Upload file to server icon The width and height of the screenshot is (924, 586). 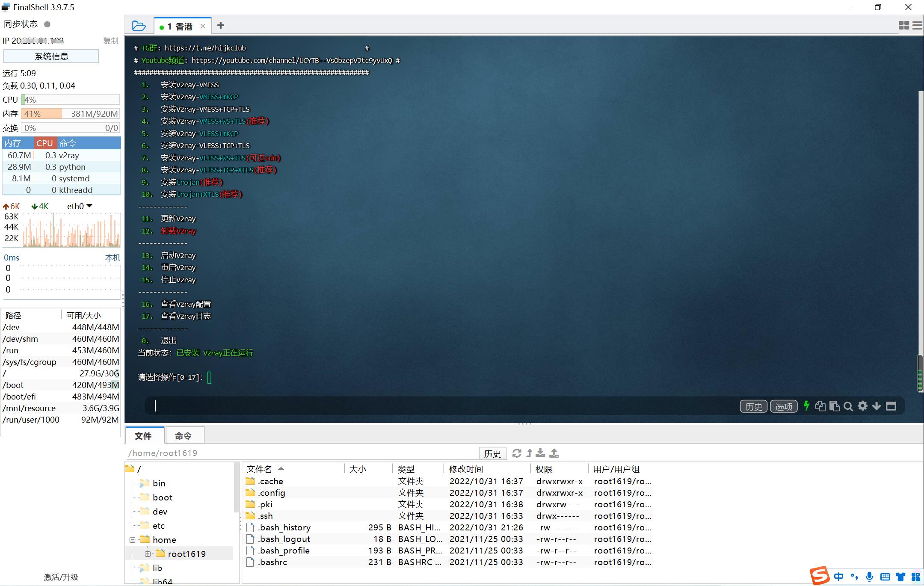click(x=554, y=453)
